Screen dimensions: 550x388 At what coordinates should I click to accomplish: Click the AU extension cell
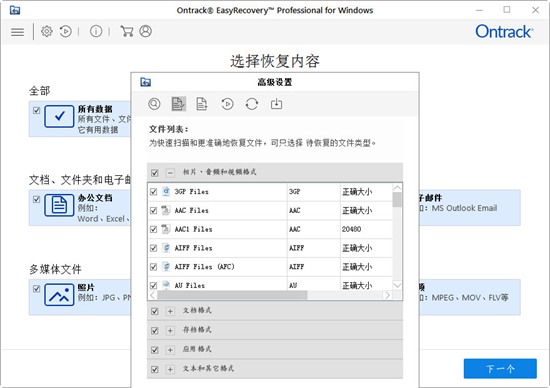(x=293, y=285)
